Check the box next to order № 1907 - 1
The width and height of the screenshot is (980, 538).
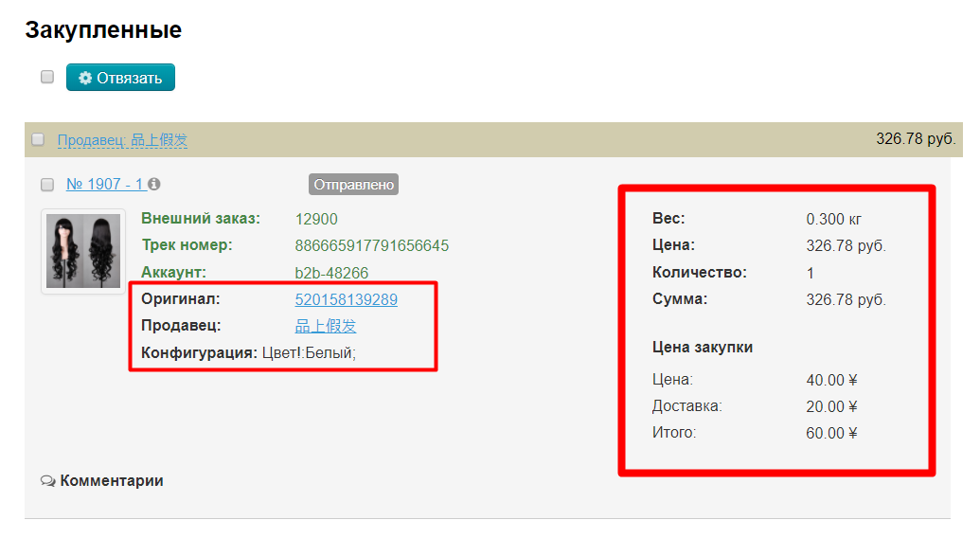tap(47, 185)
